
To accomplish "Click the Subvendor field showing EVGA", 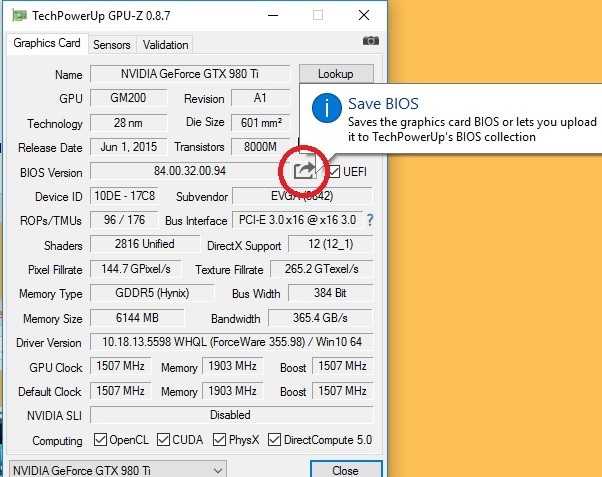I will 302,196.
